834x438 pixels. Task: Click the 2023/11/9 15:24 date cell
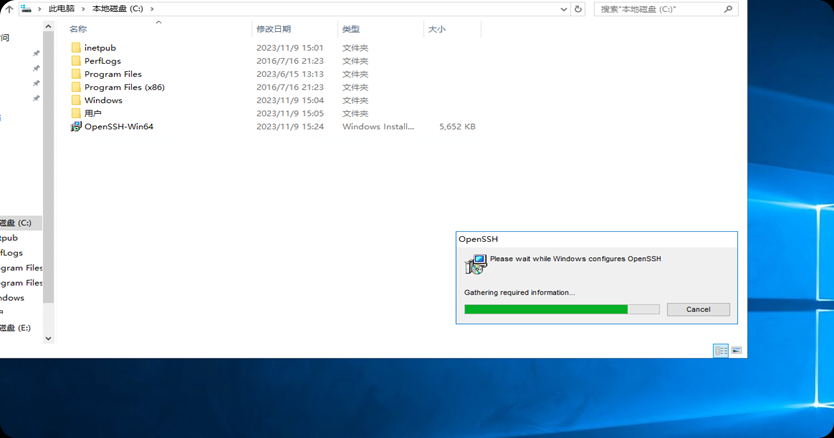[290, 127]
